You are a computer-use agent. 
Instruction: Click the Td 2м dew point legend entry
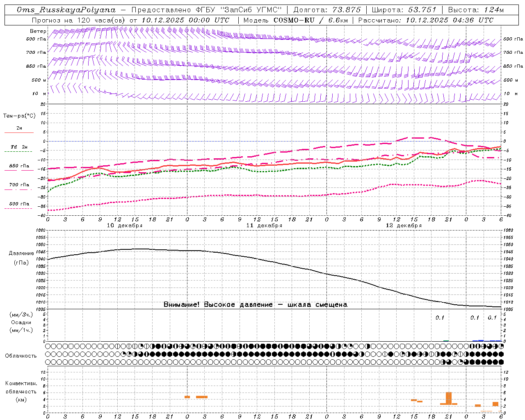coord(19,147)
